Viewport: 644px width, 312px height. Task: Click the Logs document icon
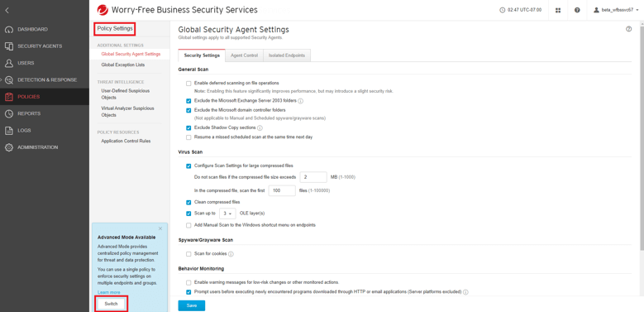coord(9,131)
